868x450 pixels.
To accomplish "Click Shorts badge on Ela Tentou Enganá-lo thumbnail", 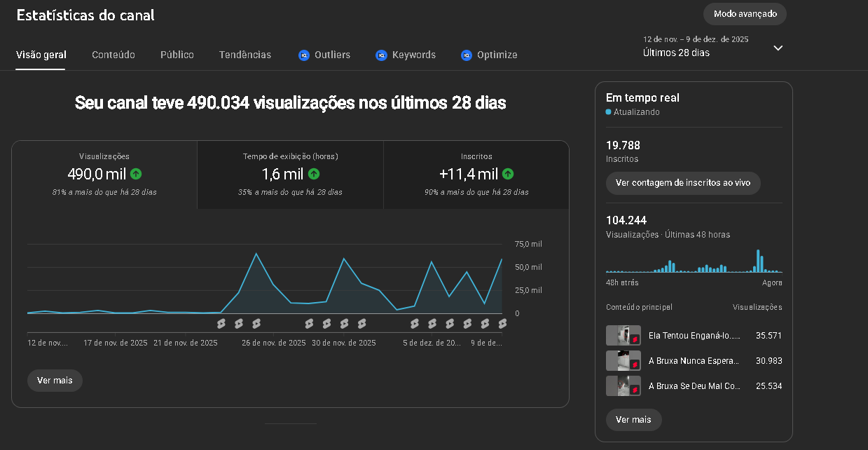I will click(635, 339).
